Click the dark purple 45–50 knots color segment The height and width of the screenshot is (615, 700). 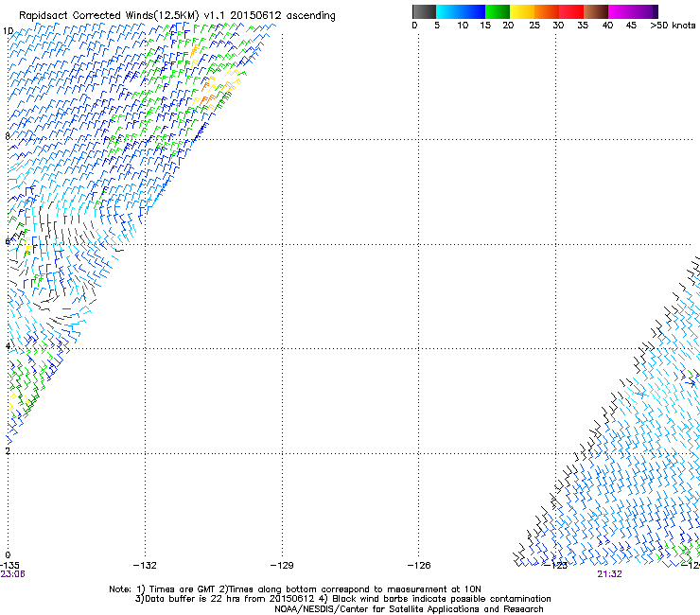(645, 11)
